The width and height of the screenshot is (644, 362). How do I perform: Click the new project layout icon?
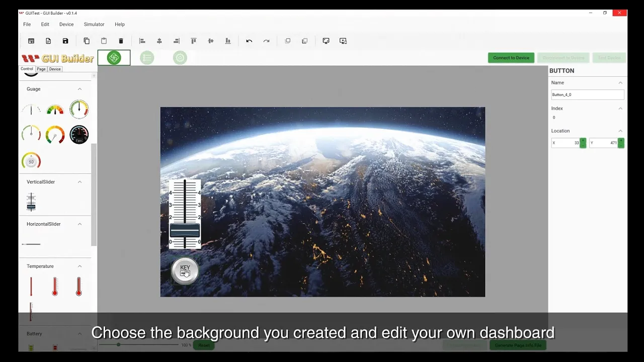(31, 41)
